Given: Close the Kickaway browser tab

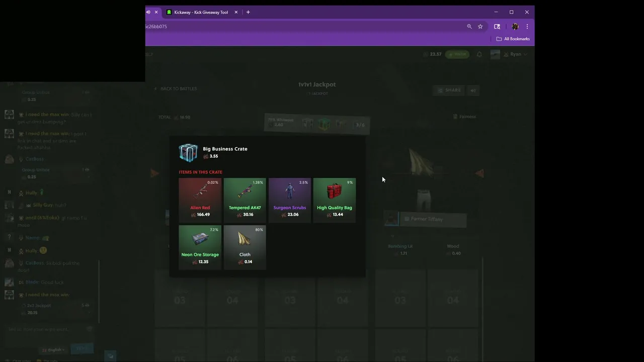Looking at the screenshot, I should tap(236, 12).
